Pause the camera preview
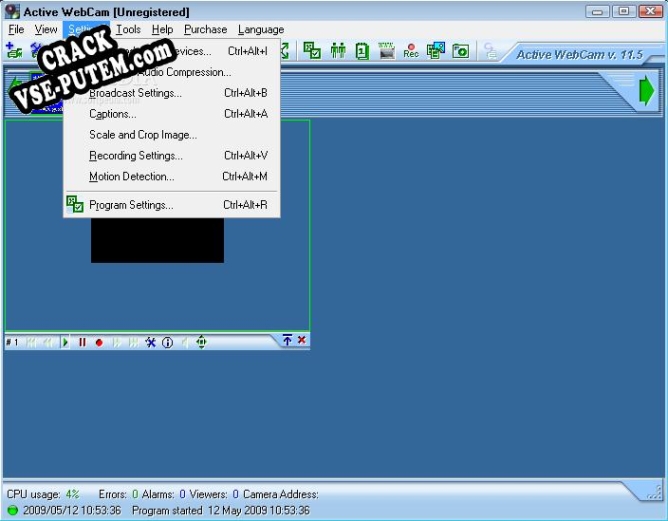668x521 pixels. [82, 342]
